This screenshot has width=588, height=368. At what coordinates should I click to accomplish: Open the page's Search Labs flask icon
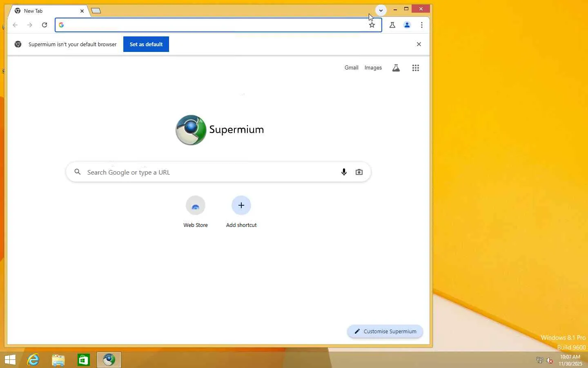pos(396,68)
